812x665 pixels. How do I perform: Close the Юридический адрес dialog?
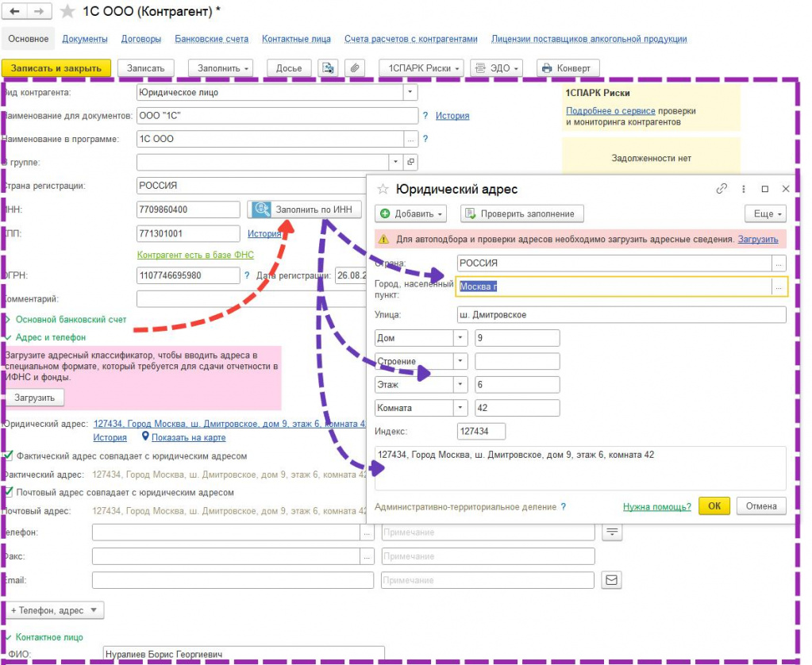[786, 189]
